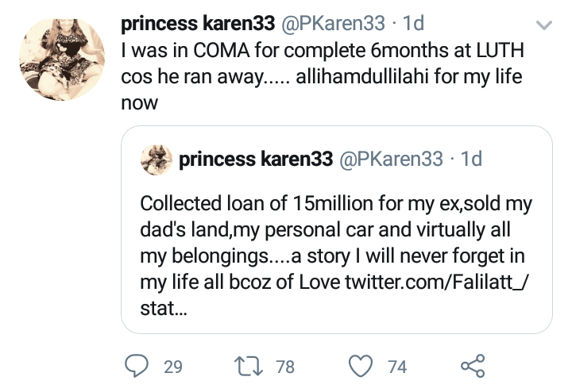
Task: Click the 78 retweets count
Action: pyautogui.click(x=284, y=367)
